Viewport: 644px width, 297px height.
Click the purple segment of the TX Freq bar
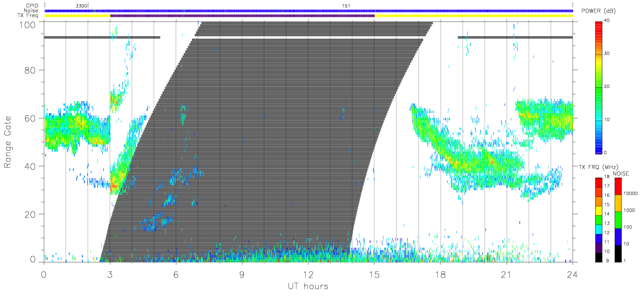[242, 16]
